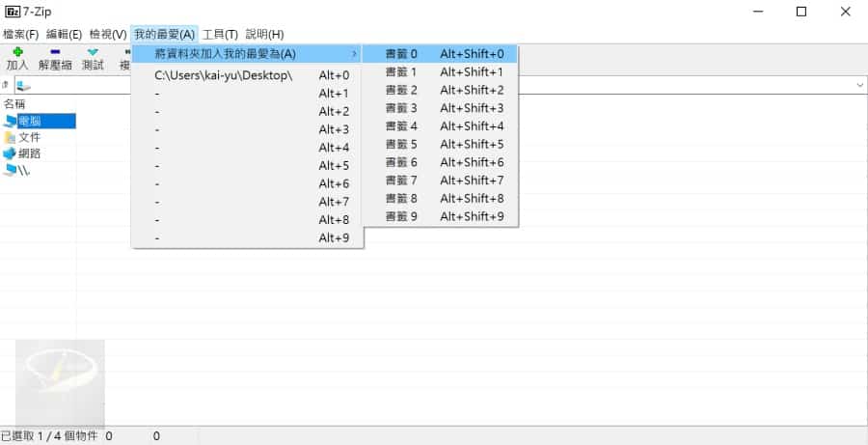Viewport: 868px width, 445px height.
Task: Open the 編輯(E) menu
Action: (x=65, y=35)
